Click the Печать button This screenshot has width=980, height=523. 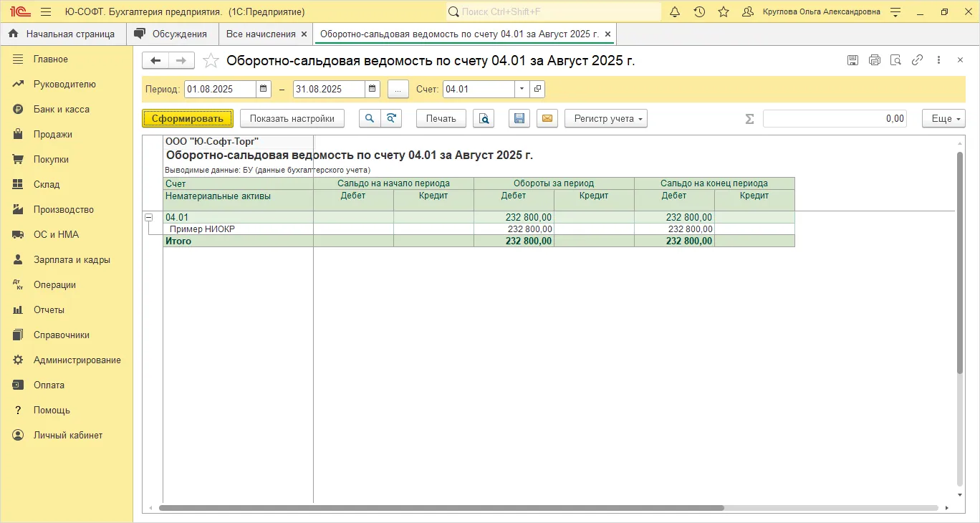441,118
